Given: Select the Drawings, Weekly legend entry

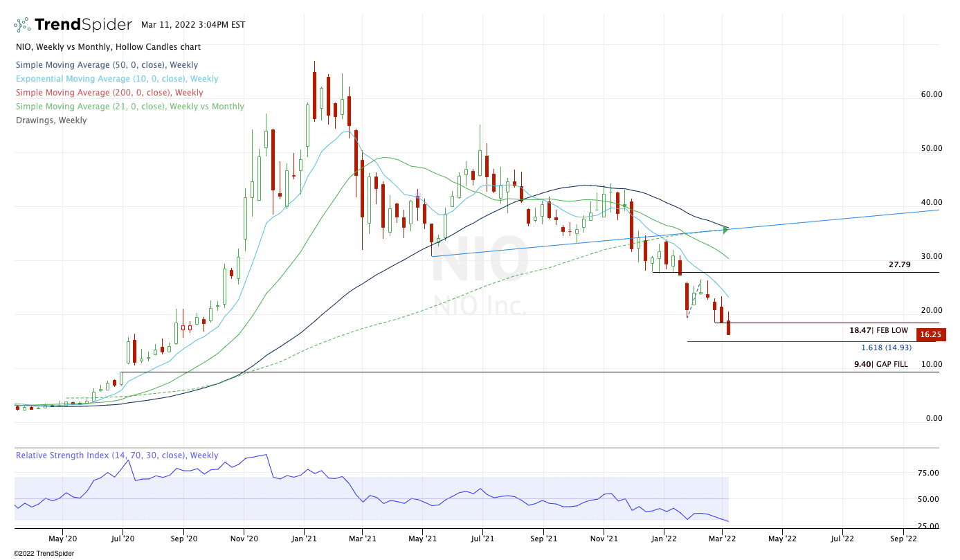Looking at the screenshot, I should (51, 120).
